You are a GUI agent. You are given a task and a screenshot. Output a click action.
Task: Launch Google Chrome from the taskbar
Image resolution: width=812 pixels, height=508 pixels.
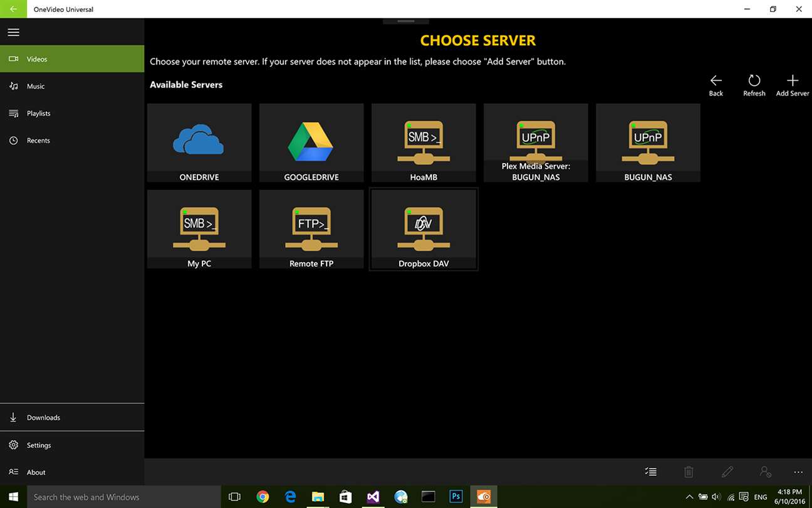[x=263, y=497]
